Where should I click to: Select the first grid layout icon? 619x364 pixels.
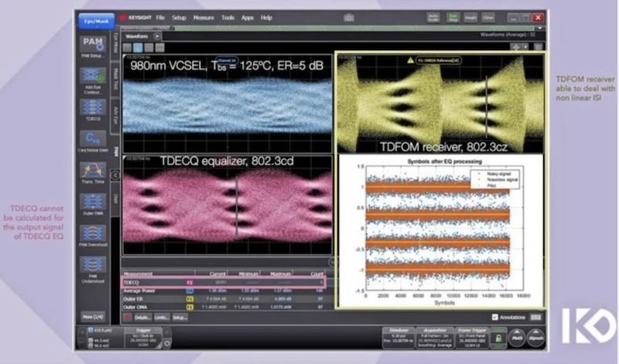(x=127, y=48)
